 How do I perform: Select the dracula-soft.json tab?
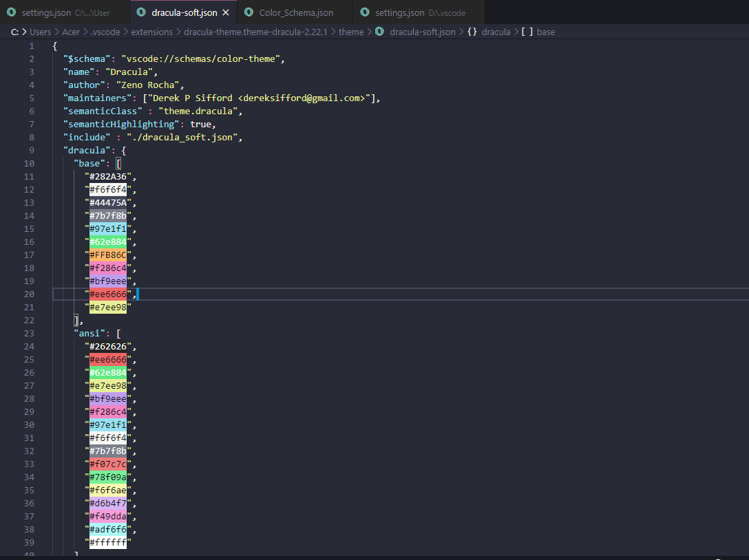184,12
